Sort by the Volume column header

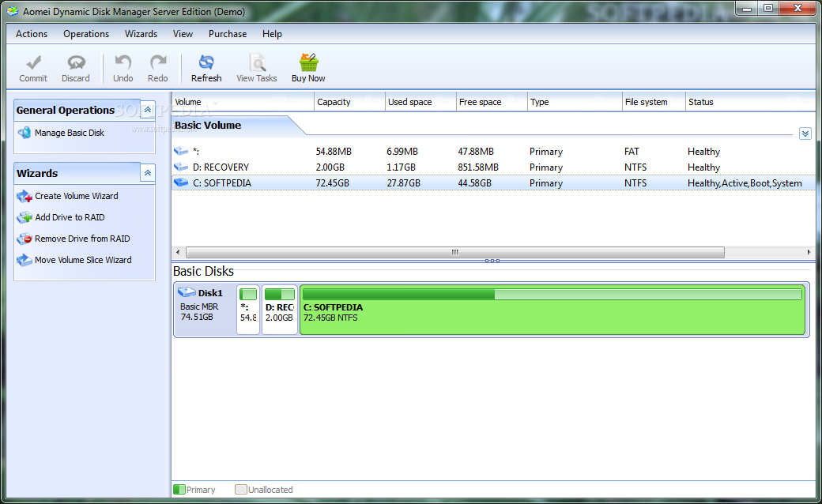coord(243,102)
